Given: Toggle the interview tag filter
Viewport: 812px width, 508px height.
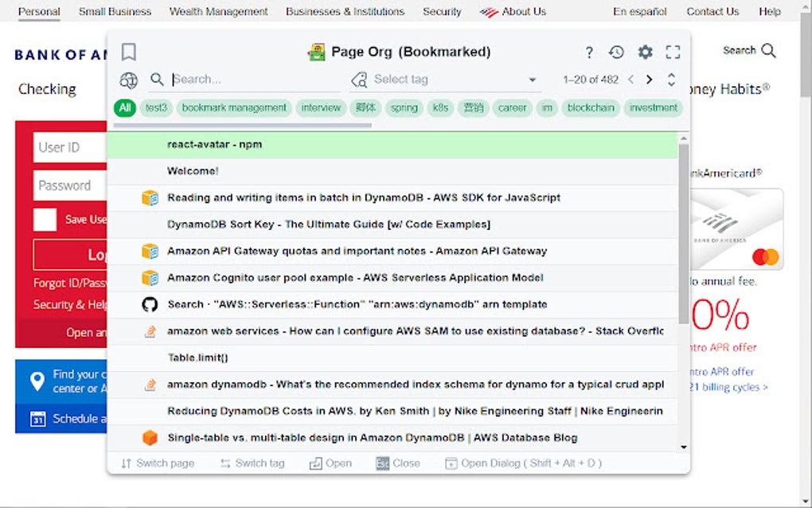Looking at the screenshot, I should [x=321, y=107].
